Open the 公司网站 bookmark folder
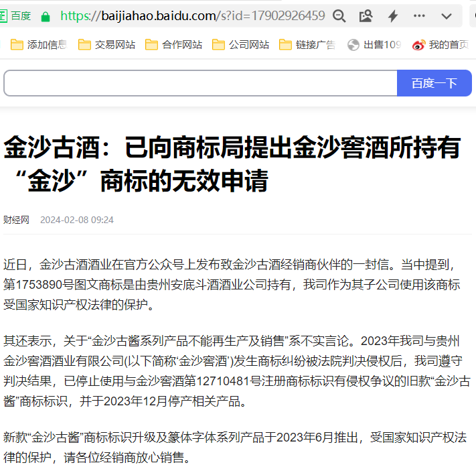Viewport: 476px width, 467px height. point(240,45)
